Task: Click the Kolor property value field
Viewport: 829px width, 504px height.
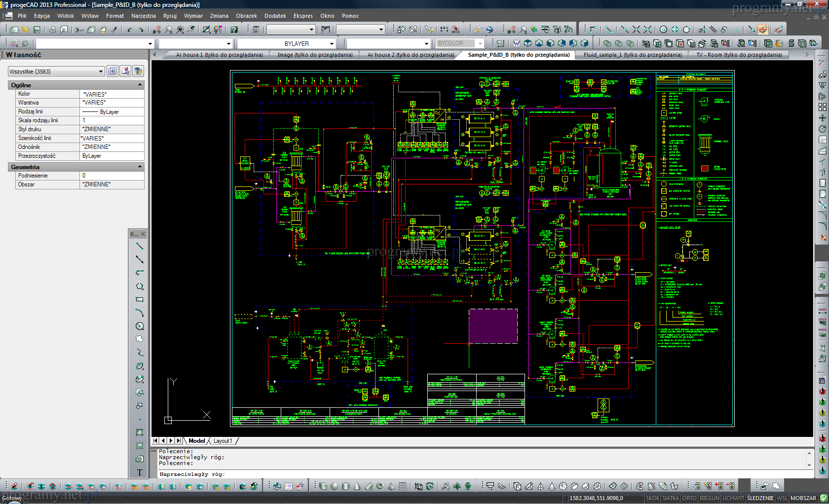Action: [112, 94]
